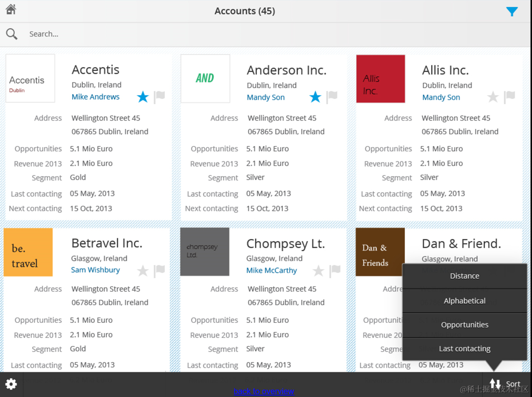Open the Accentis logo thumbnail
Screen dimensions: 532x397
[x=30, y=78]
